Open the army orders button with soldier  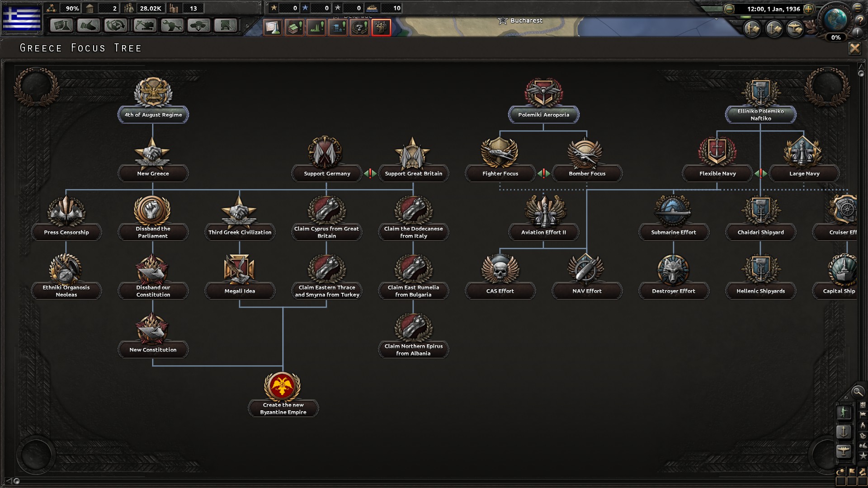[x=752, y=29]
